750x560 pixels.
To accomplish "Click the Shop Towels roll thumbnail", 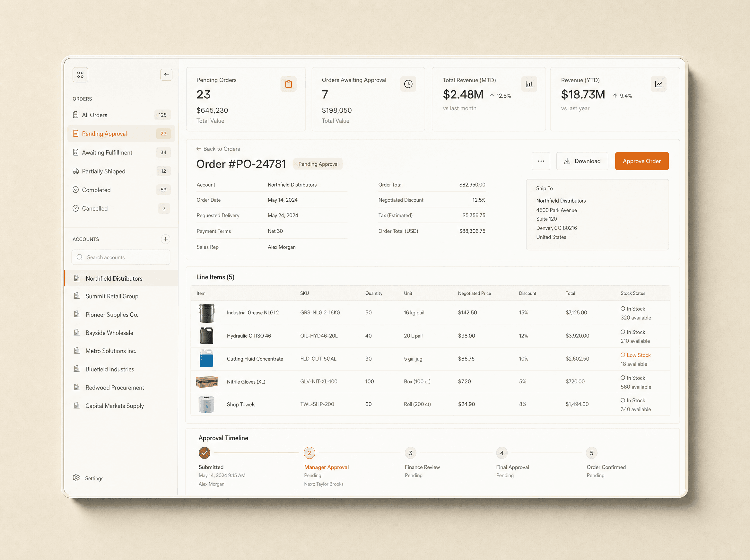I will [206, 404].
